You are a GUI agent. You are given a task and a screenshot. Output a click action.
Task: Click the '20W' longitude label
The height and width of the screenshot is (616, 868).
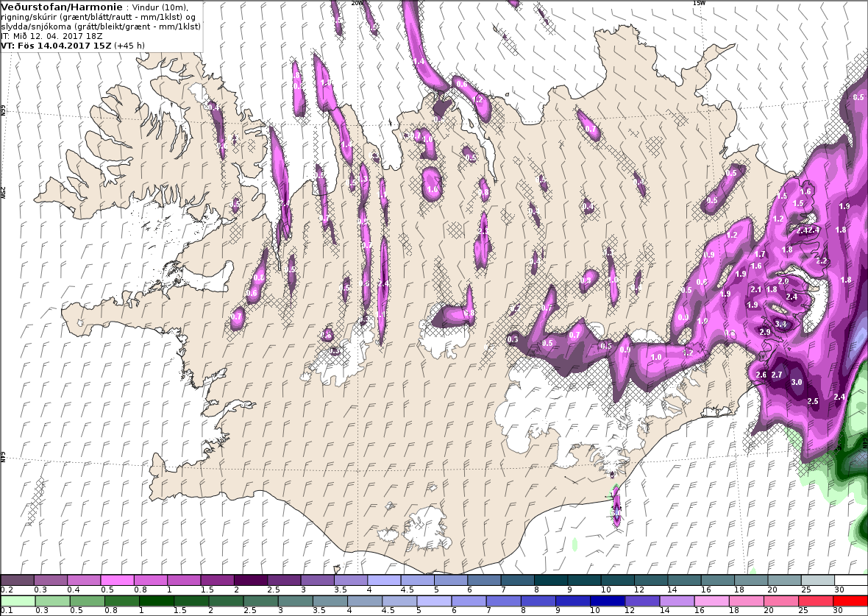(357, 3)
